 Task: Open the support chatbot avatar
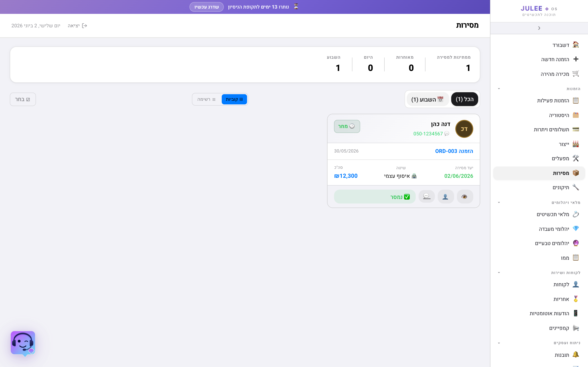click(23, 344)
